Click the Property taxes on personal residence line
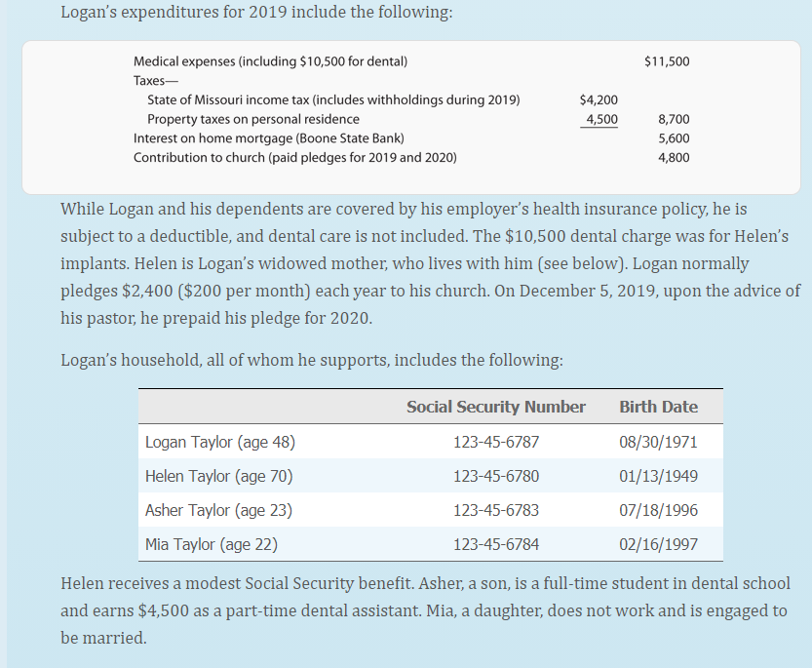Viewport: 812px width, 668px height. click(253, 119)
